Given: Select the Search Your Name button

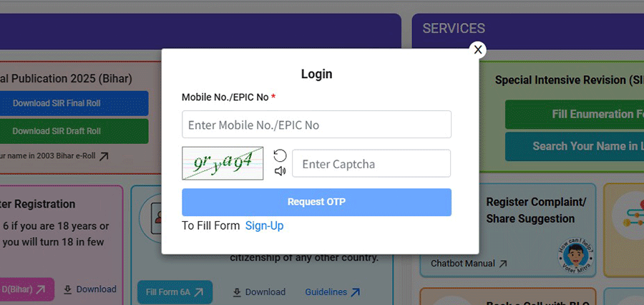Looking at the screenshot, I should [575, 146].
